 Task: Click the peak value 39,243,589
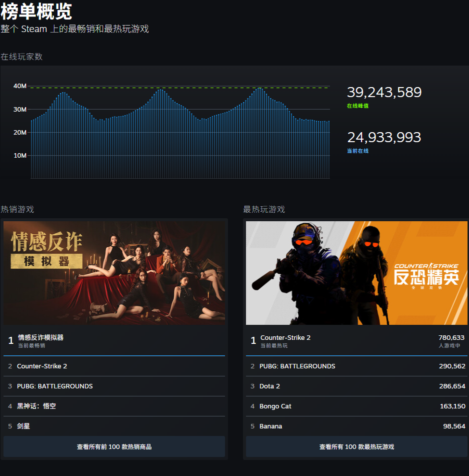tap(384, 92)
